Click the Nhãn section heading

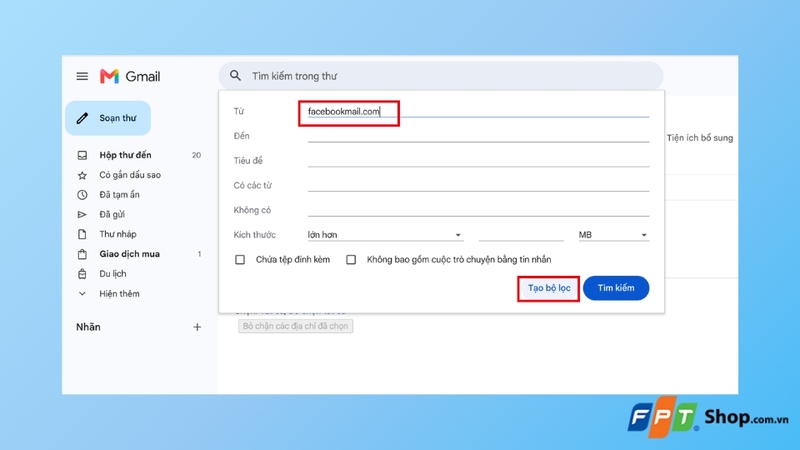tap(88, 327)
